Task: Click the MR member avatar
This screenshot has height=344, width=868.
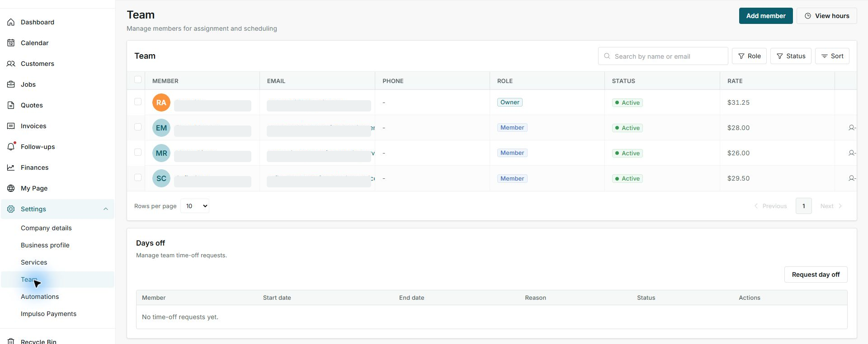Action: (161, 153)
